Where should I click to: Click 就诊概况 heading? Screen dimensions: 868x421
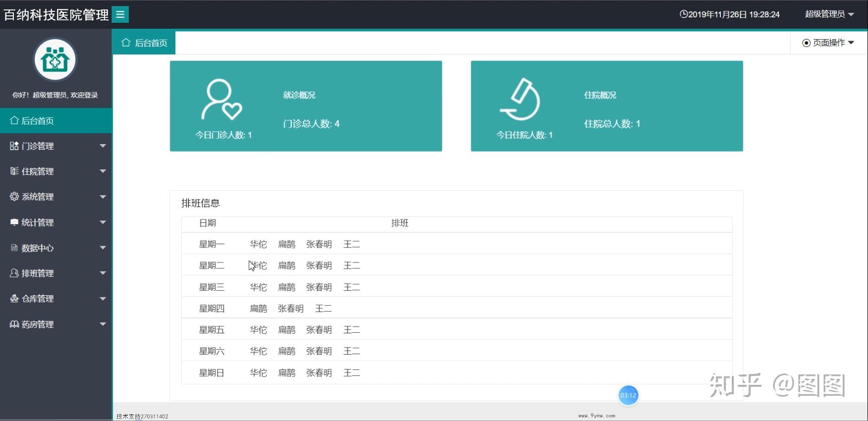pyautogui.click(x=299, y=95)
